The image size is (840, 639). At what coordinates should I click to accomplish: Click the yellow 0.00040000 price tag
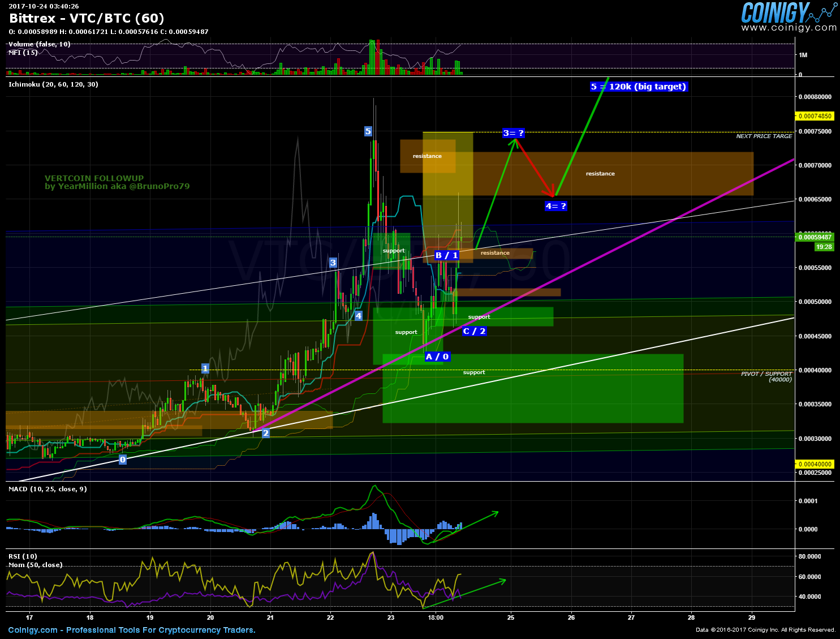(815, 464)
